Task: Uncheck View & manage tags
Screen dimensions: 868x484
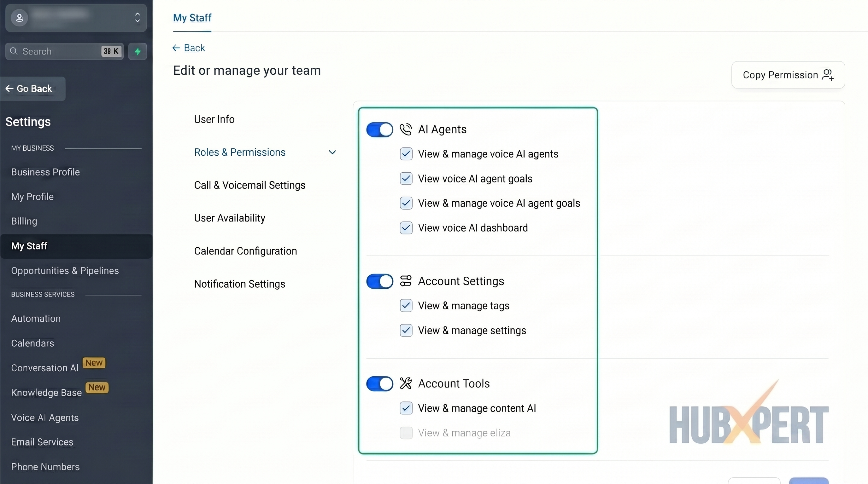Action: pyautogui.click(x=406, y=306)
